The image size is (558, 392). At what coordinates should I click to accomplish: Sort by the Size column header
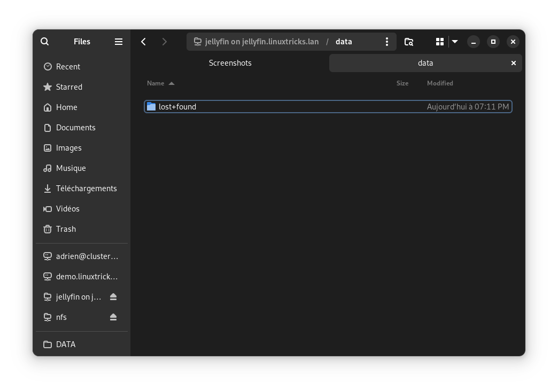tap(402, 83)
